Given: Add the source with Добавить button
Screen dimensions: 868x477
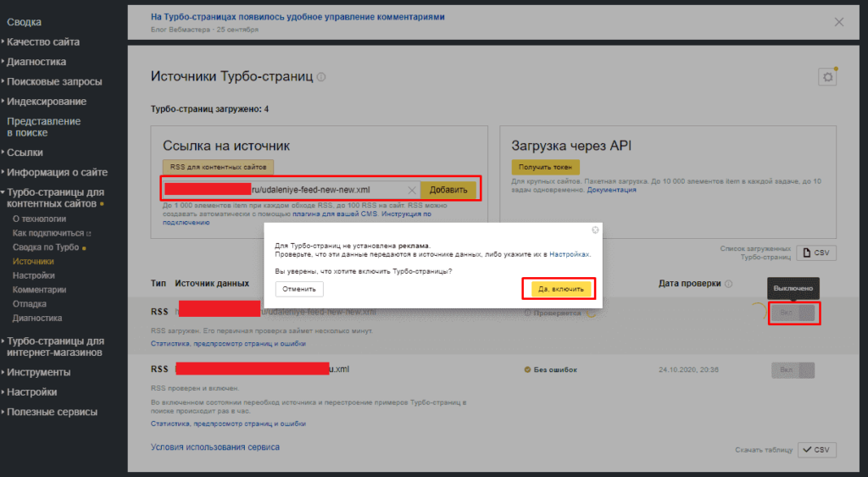Looking at the screenshot, I should (x=448, y=190).
